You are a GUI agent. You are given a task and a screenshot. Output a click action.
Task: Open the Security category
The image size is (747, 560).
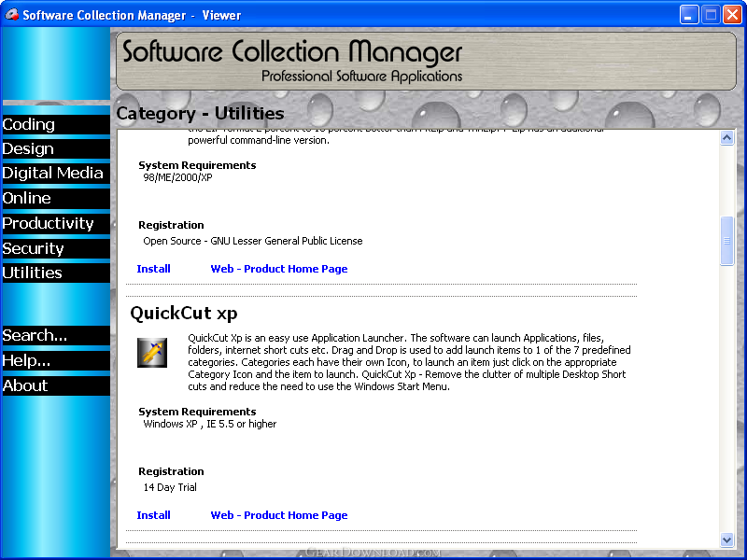56,248
